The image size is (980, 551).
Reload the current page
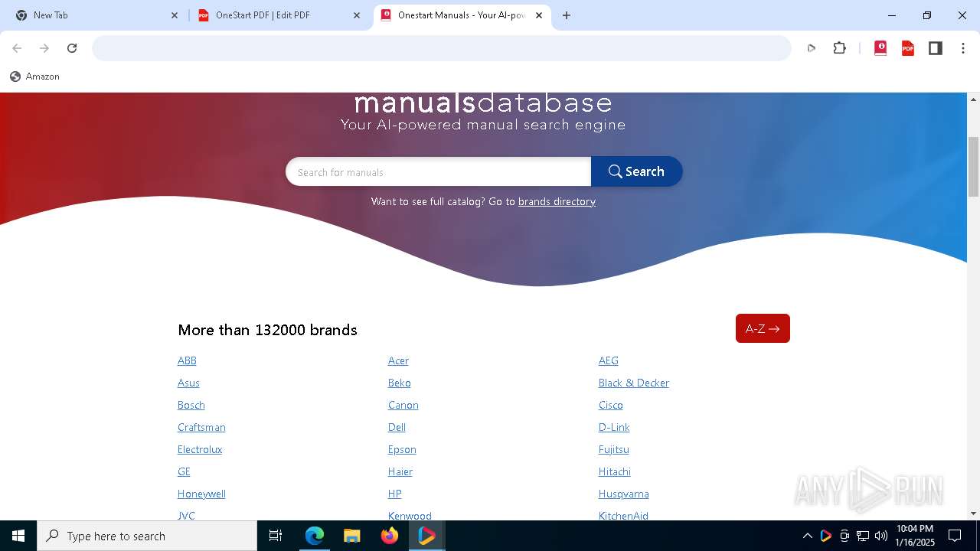pyautogui.click(x=72, y=48)
